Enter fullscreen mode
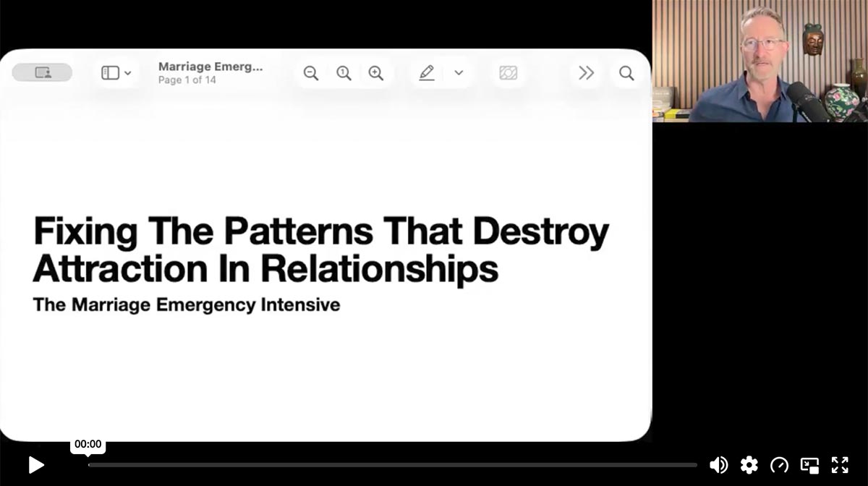Screen dimensions: 868x486 (x=840, y=465)
